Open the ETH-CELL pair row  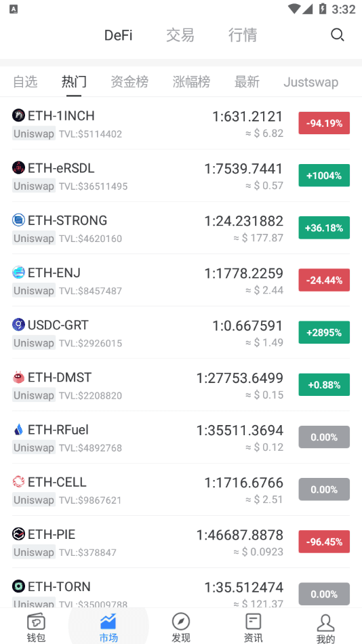[x=181, y=489]
